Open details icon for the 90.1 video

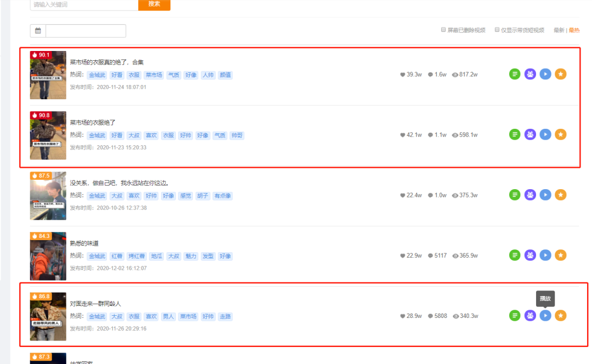515,74
